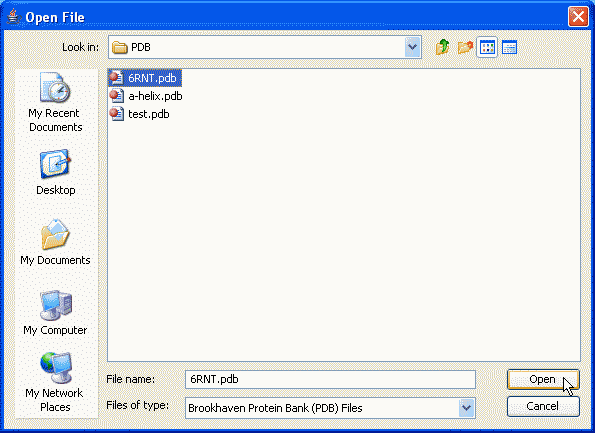Click the File name text field
The height and width of the screenshot is (433, 595).
click(x=330, y=379)
